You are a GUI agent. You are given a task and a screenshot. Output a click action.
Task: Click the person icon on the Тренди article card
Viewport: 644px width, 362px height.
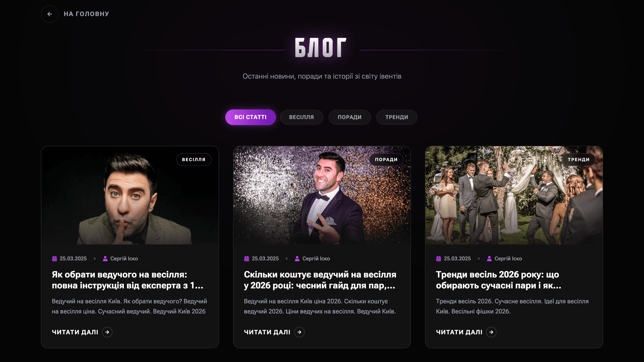click(489, 258)
